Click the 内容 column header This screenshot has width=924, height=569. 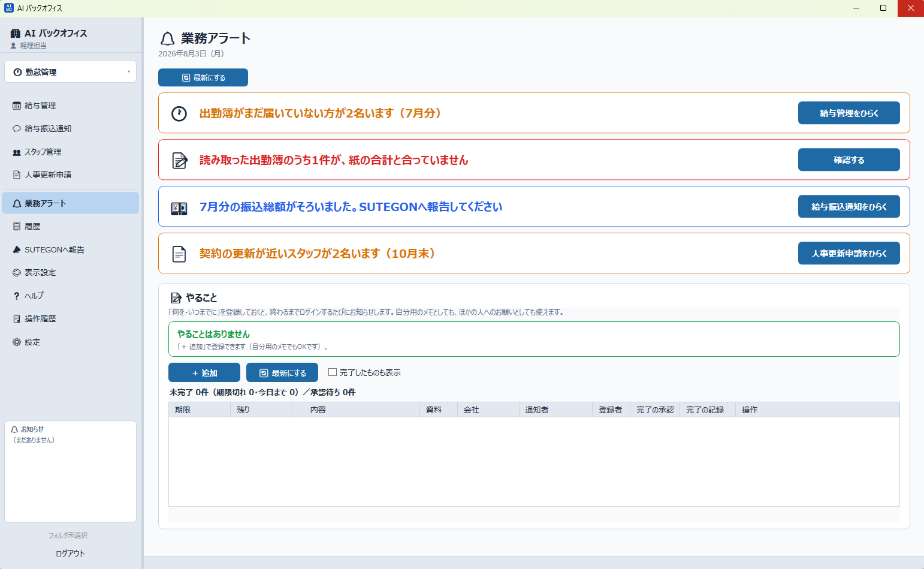(x=356, y=410)
